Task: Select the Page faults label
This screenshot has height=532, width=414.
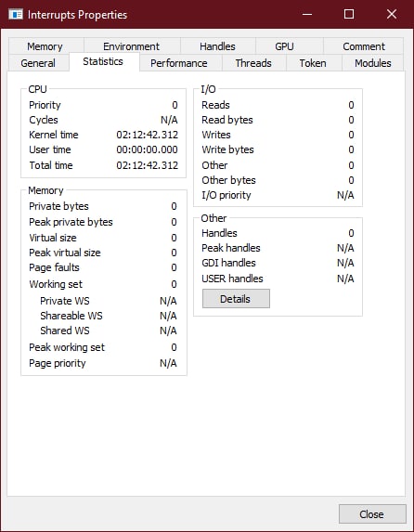Action: click(x=54, y=267)
